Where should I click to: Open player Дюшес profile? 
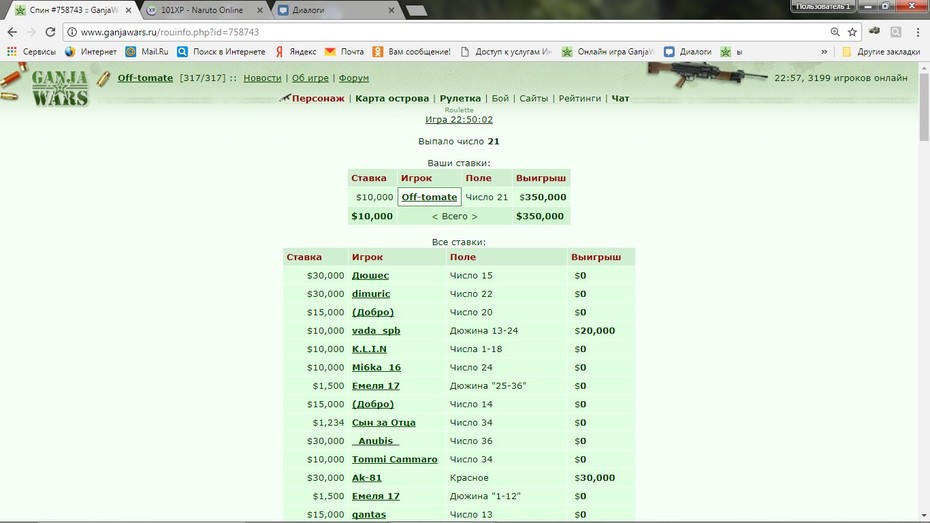point(370,275)
